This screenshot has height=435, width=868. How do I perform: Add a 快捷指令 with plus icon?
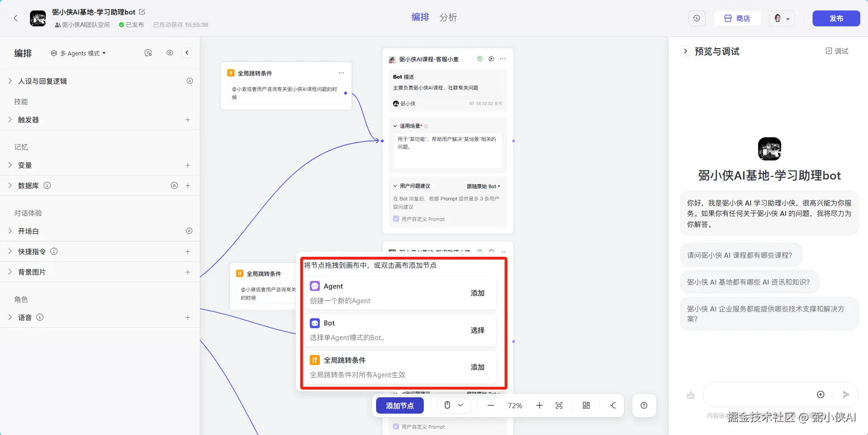188,252
